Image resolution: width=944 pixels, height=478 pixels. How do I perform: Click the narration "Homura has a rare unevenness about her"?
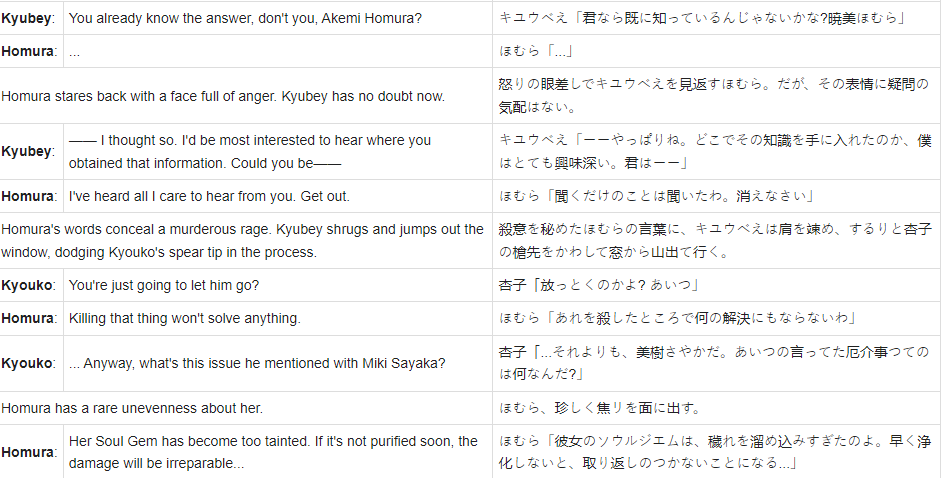(132, 408)
